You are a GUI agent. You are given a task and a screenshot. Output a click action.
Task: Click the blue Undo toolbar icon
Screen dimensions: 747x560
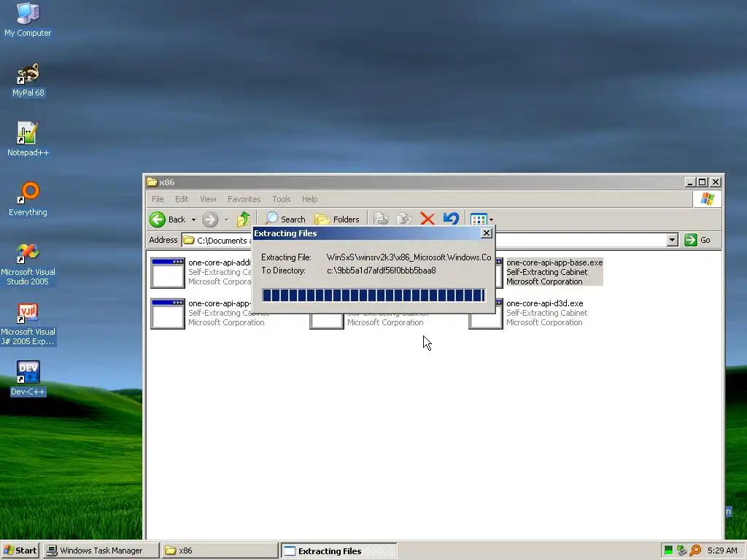451,219
